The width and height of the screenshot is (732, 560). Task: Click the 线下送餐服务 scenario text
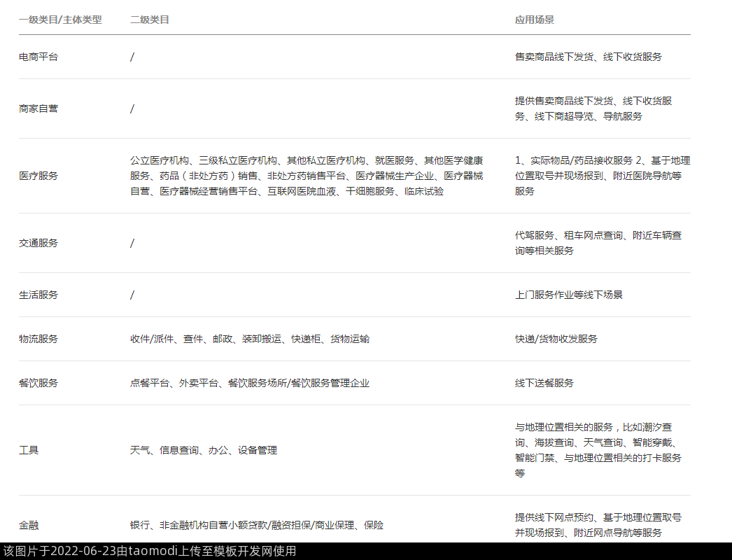544,383
